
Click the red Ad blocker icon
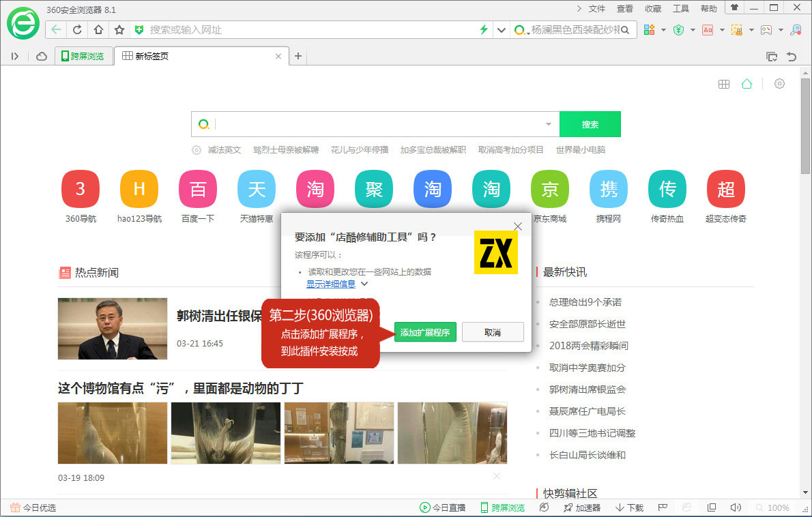[x=708, y=29]
